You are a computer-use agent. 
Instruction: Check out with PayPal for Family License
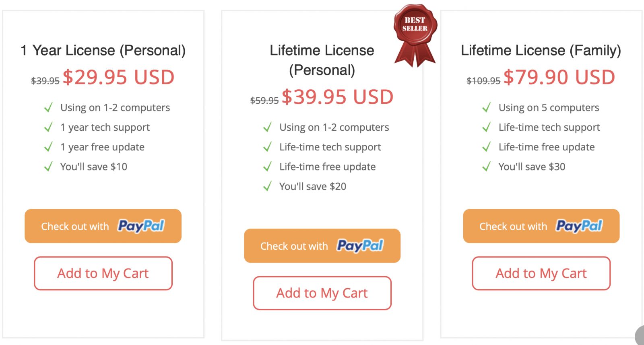click(541, 226)
